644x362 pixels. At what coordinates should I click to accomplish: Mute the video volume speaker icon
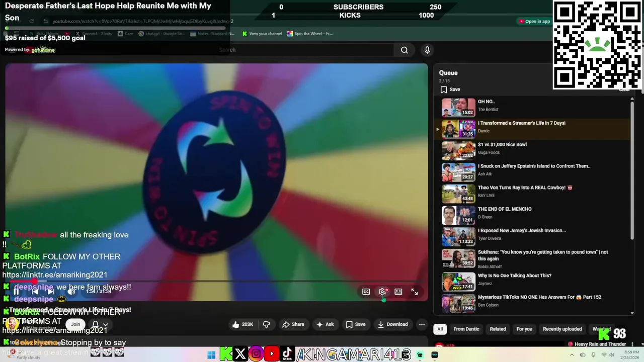pyautogui.click(x=71, y=292)
